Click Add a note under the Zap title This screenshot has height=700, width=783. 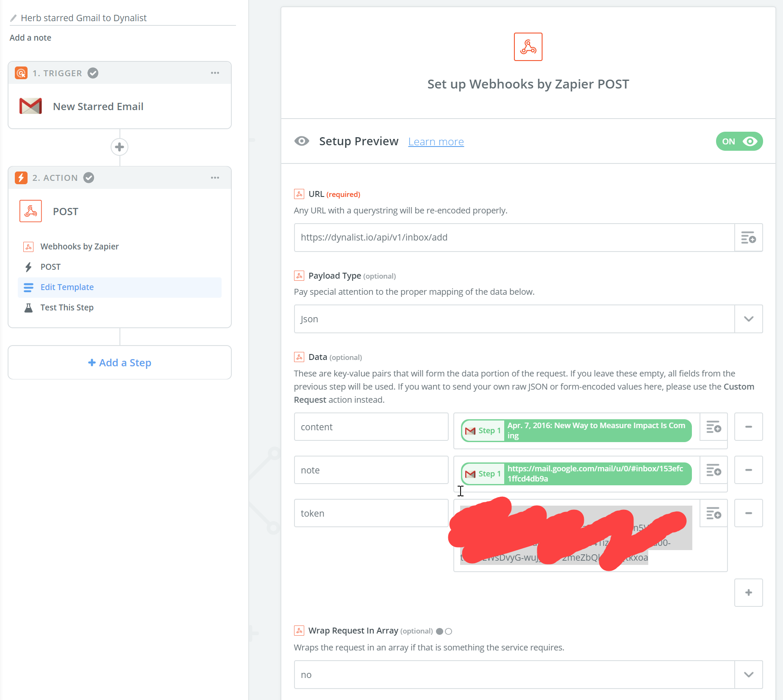pyautogui.click(x=31, y=38)
